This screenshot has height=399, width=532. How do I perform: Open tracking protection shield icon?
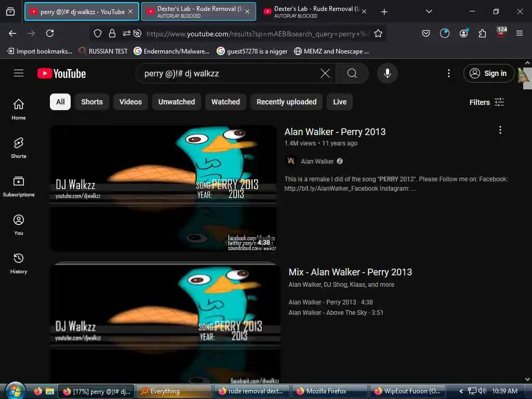(98, 33)
